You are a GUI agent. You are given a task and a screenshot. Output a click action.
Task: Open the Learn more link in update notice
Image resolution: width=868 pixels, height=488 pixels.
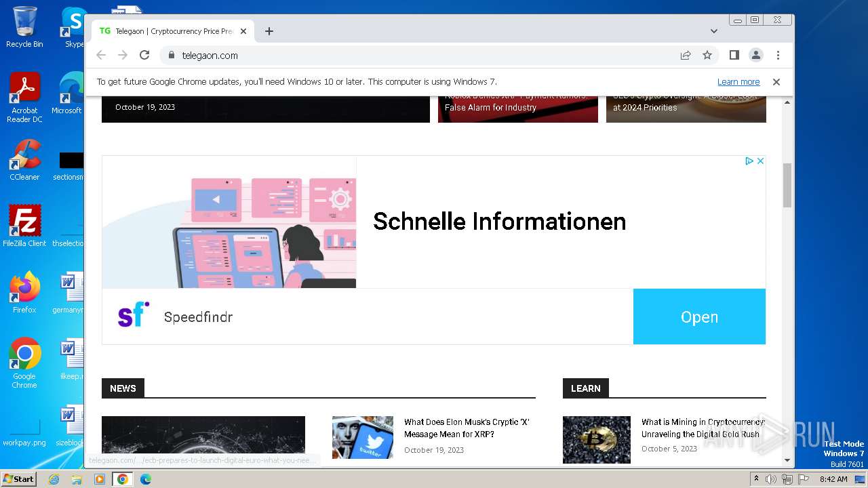(x=738, y=82)
